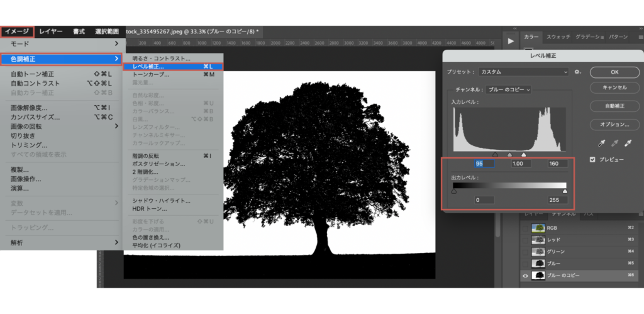This screenshot has width=644, height=314.
Task: Open the プリセット dropdown
Action: click(523, 72)
